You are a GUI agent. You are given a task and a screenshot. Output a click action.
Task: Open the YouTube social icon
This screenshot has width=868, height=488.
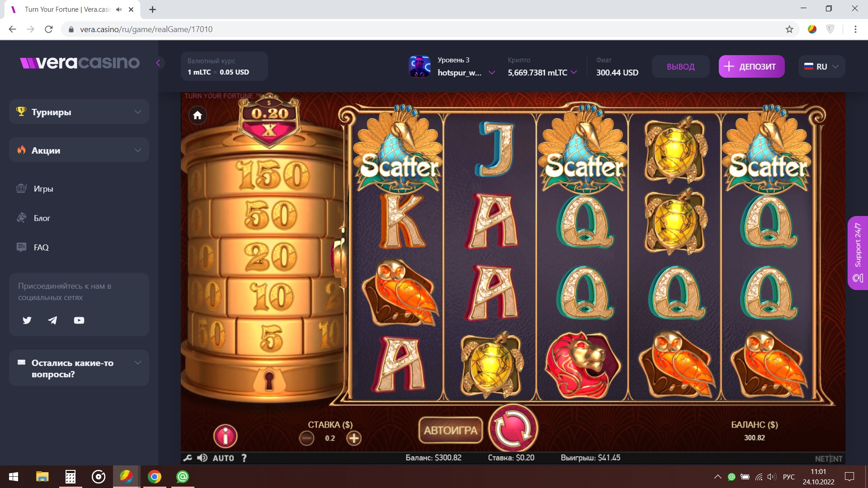coord(79,320)
